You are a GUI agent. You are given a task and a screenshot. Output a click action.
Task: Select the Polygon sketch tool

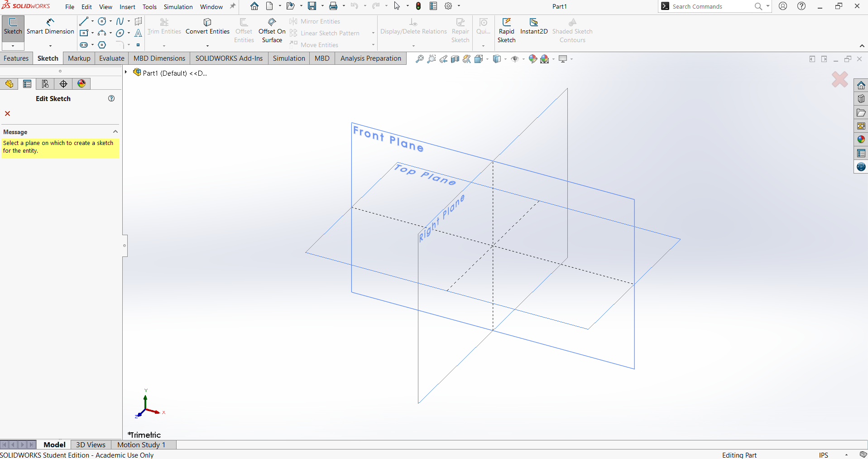pyautogui.click(x=102, y=45)
